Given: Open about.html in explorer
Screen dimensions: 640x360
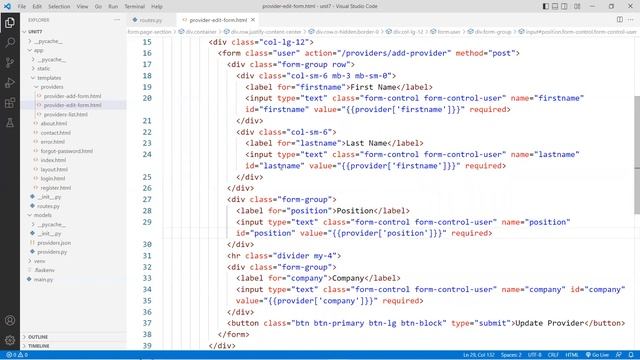Looking at the screenshot, I should (53, 123).
